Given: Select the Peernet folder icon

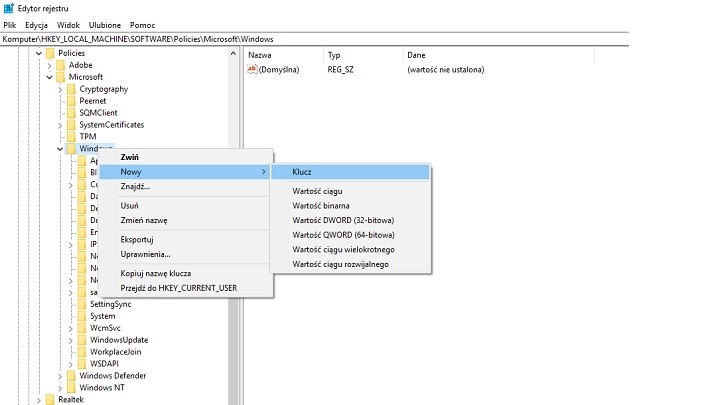Looking at the screenshot, I should coord(71,101).
